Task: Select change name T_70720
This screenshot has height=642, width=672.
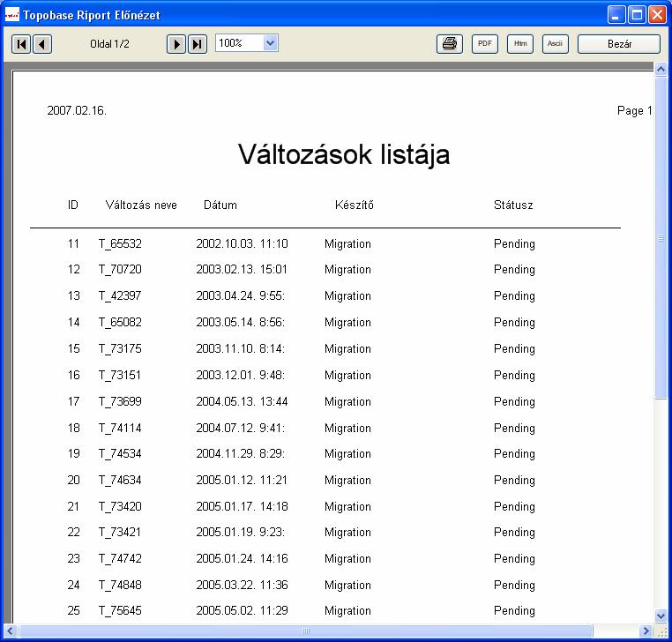Action: coord(120,269)
